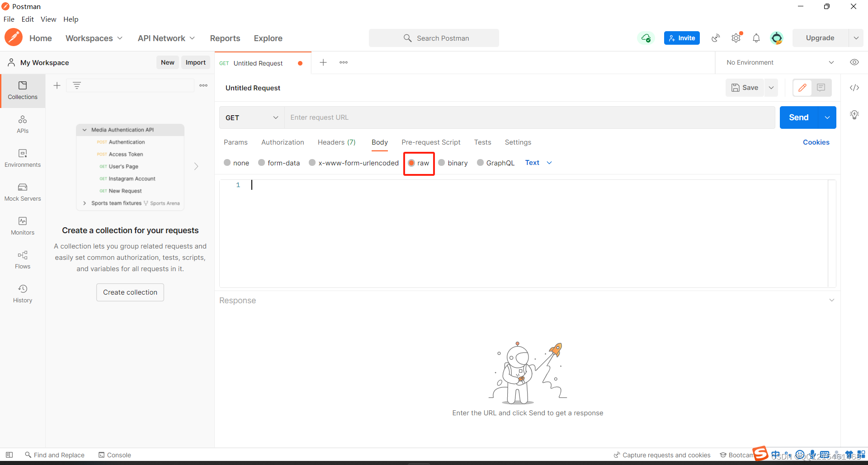
Task: Click the Invite button
Action: point(682,38)
